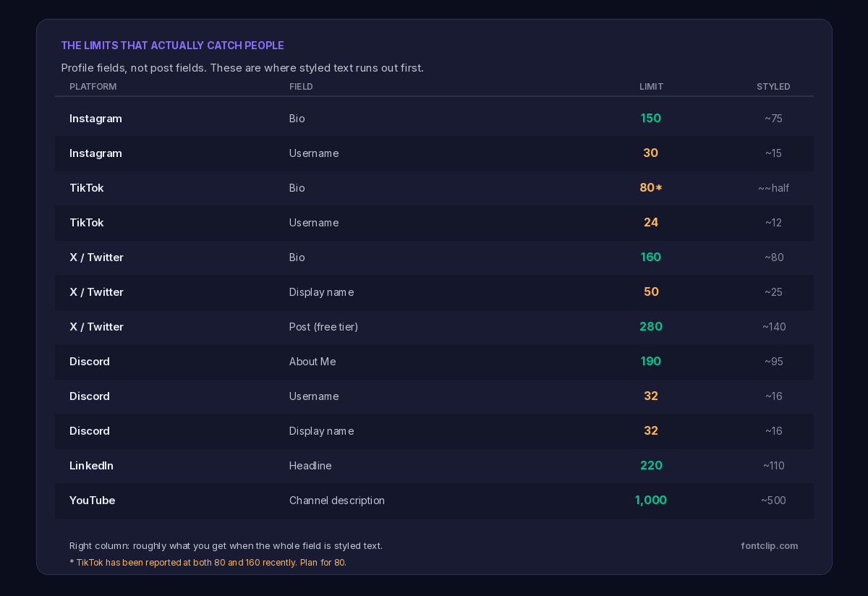Click the 'About Me' field cell
Screen dimensions: 868x596
(x=312, y=362)
